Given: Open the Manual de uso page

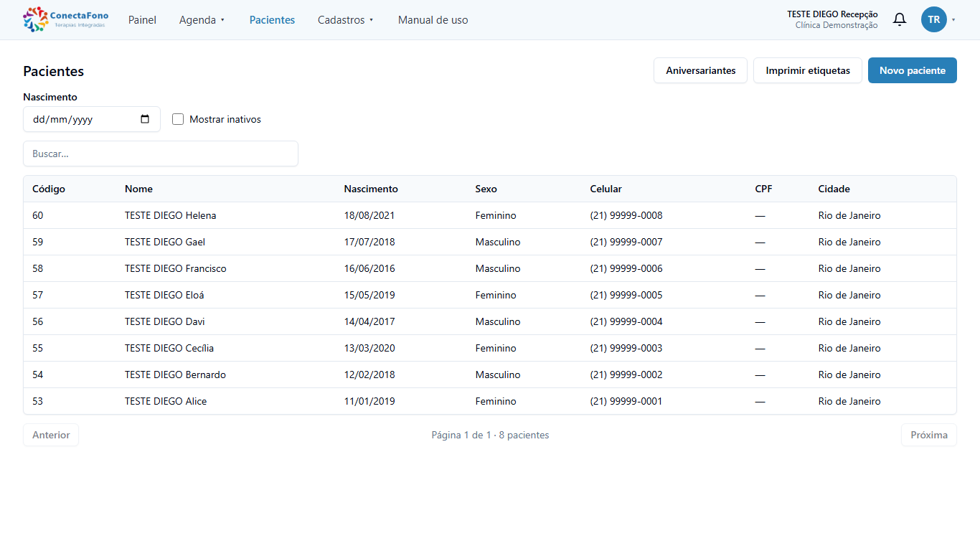Looking at the screenshot, I should click(433, 20).
